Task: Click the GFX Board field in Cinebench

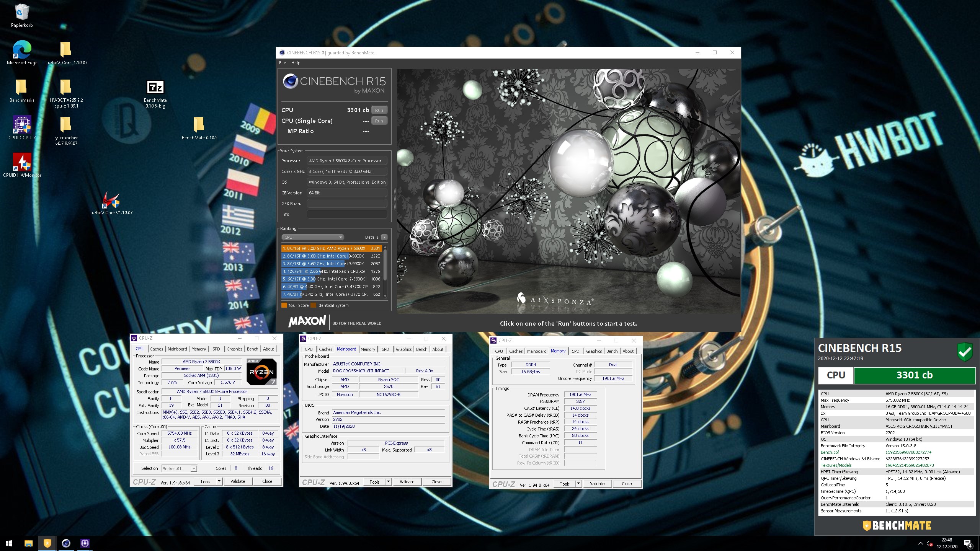Action: tap(347, 204)
